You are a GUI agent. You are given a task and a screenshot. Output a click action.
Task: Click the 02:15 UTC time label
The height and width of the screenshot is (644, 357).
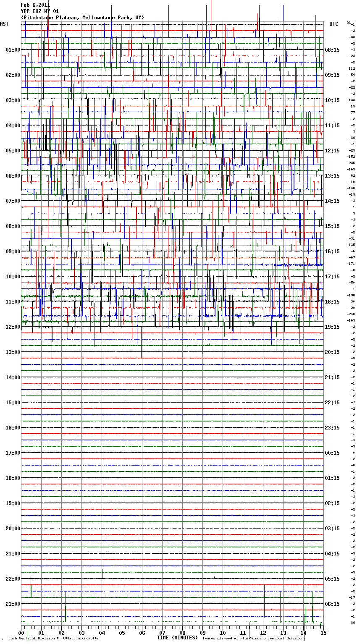332,503
